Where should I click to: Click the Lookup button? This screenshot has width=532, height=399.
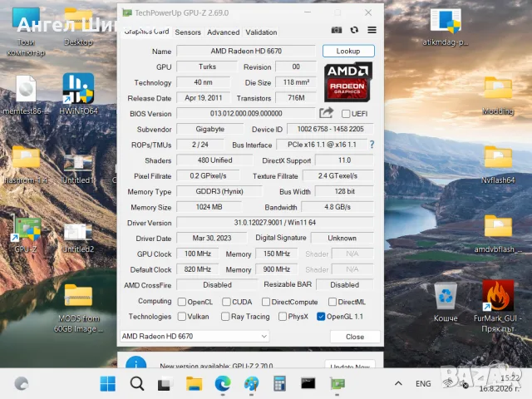[348, 51]
